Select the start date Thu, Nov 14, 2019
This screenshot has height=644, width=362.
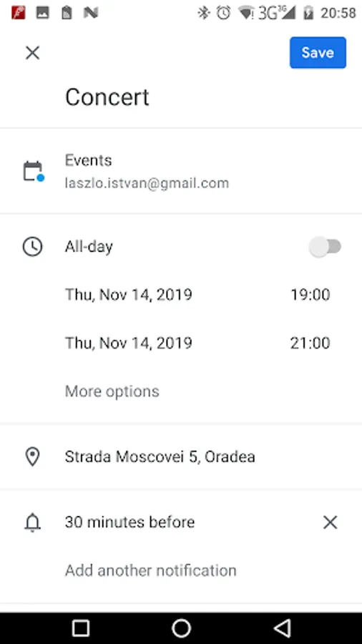129,295
